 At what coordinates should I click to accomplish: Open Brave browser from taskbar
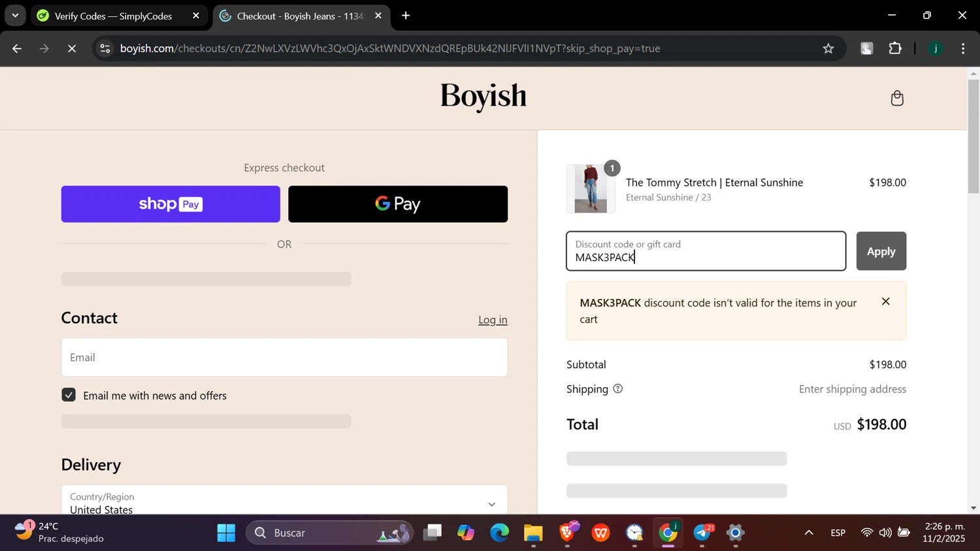[x=567, y=533]
